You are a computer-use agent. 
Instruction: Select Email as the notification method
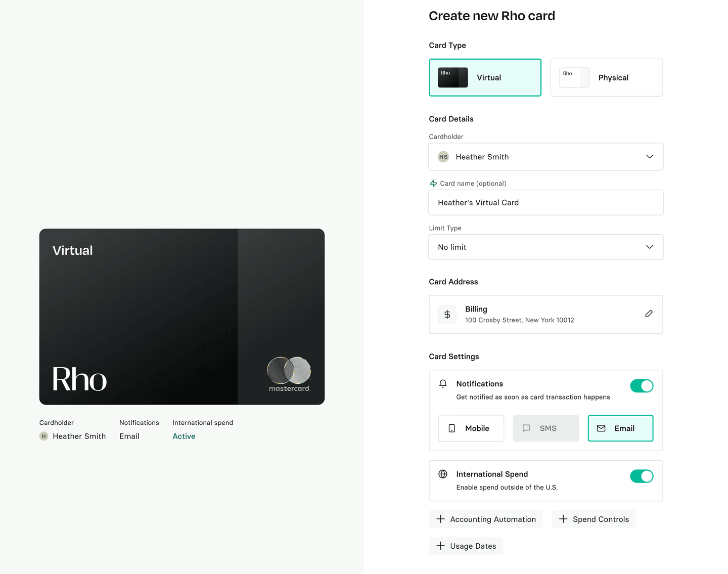click(620, 428)
